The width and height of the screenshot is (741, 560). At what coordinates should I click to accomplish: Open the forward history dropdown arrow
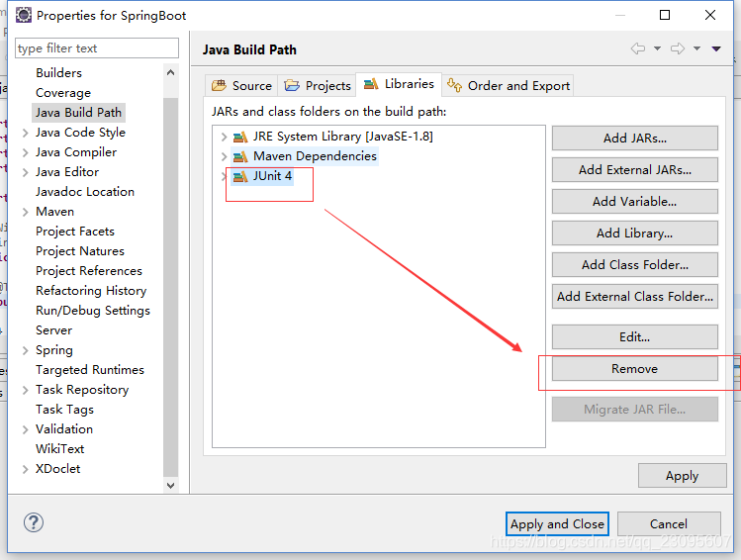(697, 48)
